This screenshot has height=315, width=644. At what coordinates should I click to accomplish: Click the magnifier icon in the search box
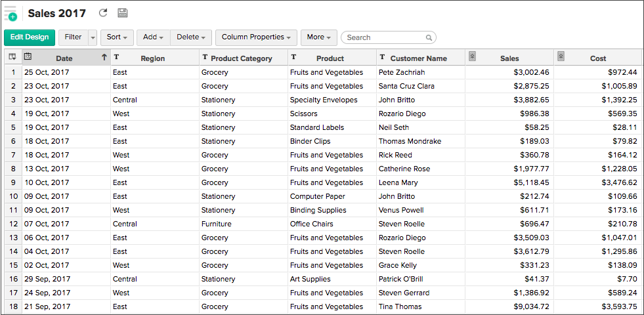[x=429, y=38]
